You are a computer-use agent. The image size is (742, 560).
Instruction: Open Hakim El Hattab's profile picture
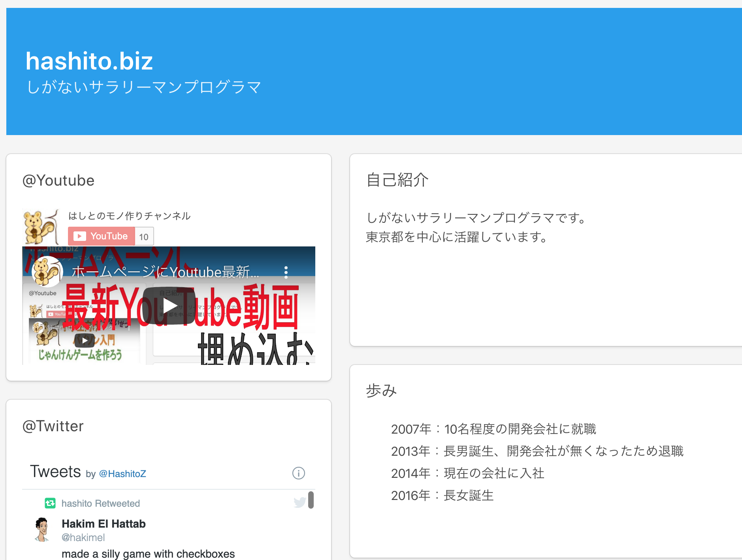42,530
